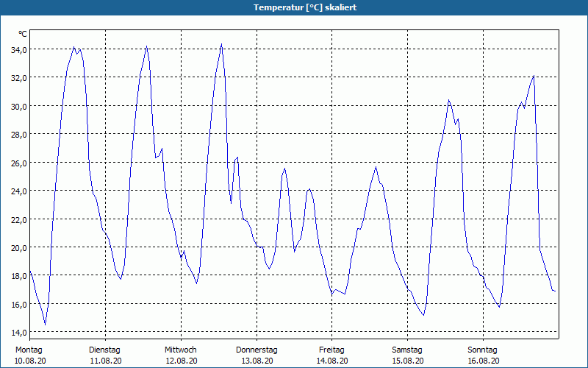The image size is (588, 368).
Task: Click the Wednesday peak above 34 degrees
Action: click(x=222, y=44)
